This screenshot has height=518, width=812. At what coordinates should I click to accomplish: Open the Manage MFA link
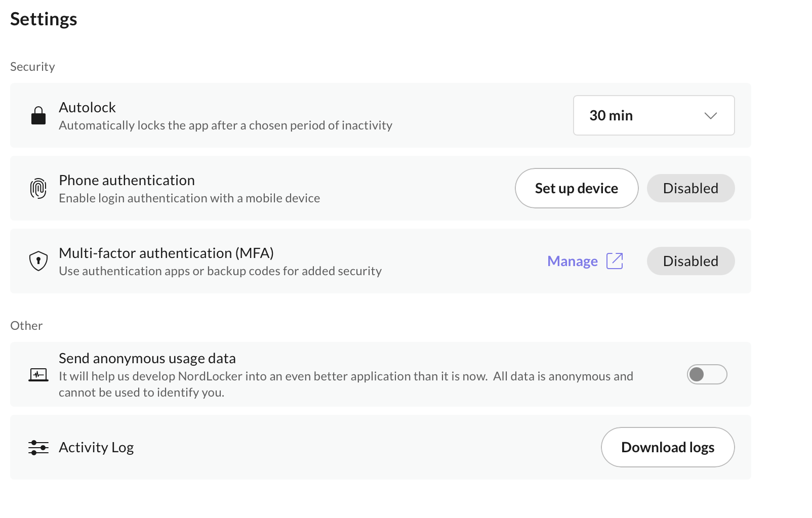(573, 261)
